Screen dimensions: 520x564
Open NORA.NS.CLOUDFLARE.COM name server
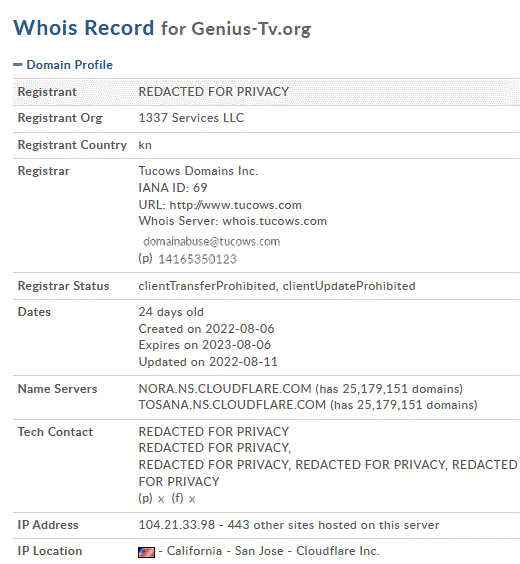[225, 389]
